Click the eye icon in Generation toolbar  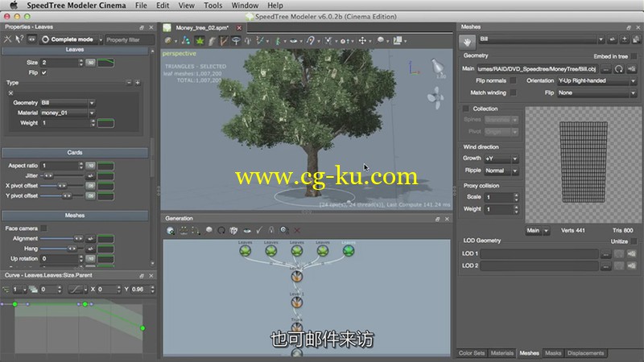[x=247, y=231]
